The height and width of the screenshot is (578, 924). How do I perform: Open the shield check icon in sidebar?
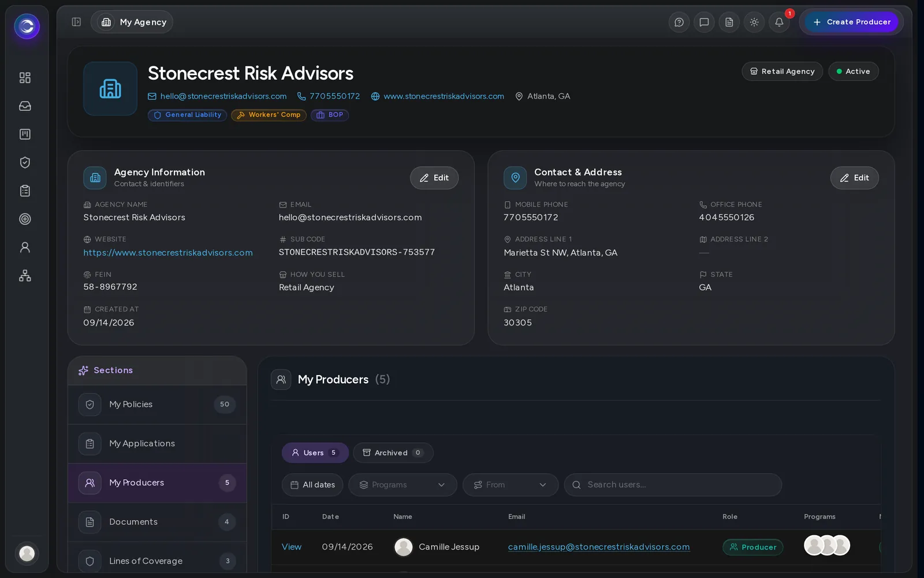point(25,162)
